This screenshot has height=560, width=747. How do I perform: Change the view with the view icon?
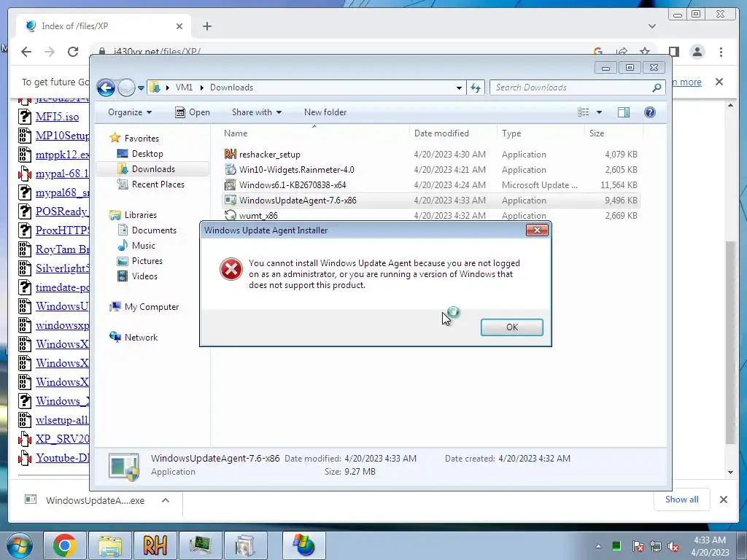point(584,112)
